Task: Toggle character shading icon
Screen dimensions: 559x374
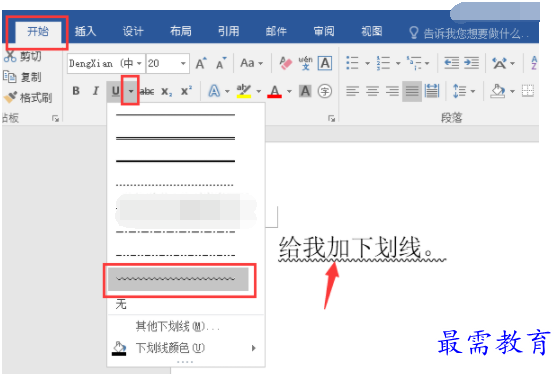Action: (305, 91)
